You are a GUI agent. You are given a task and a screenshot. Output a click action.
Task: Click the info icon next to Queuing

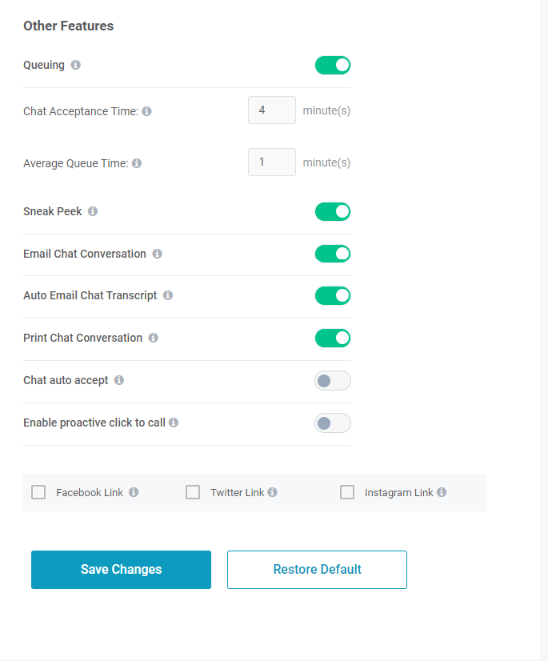pyautogui.click(x=75, y=65)
